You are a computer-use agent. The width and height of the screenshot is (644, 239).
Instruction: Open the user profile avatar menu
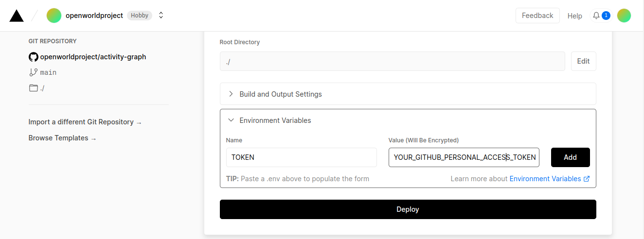[624, 16]
